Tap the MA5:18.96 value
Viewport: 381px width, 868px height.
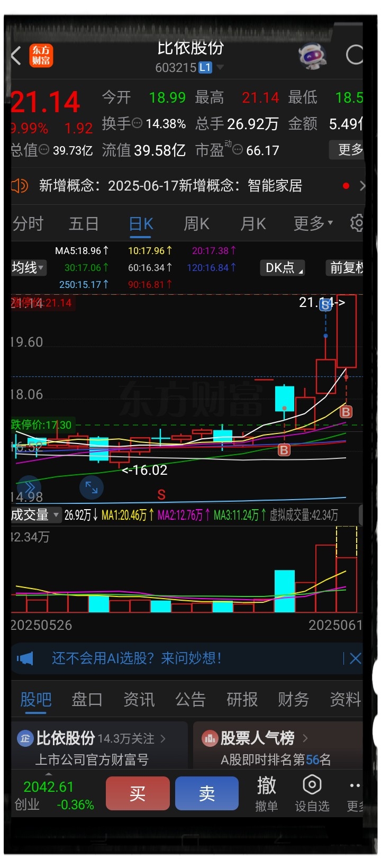pos(82,251)
